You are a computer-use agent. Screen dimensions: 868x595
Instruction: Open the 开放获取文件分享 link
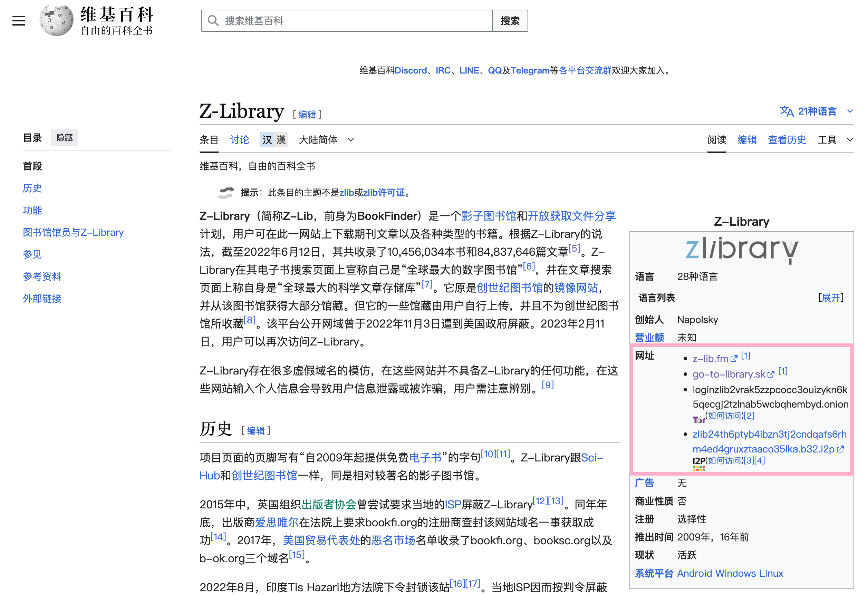click(571, 216)
